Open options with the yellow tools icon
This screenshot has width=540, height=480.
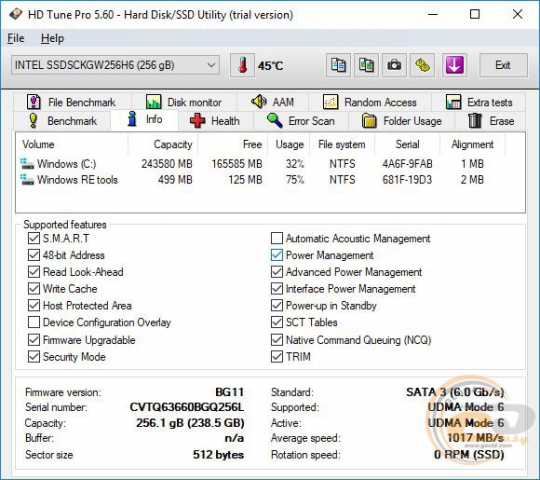pos(422,65)
